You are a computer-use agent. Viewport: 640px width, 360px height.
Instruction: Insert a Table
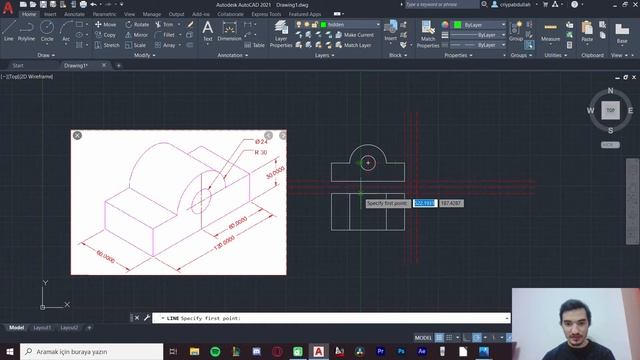pyautogui.click(x=255, y=45)
